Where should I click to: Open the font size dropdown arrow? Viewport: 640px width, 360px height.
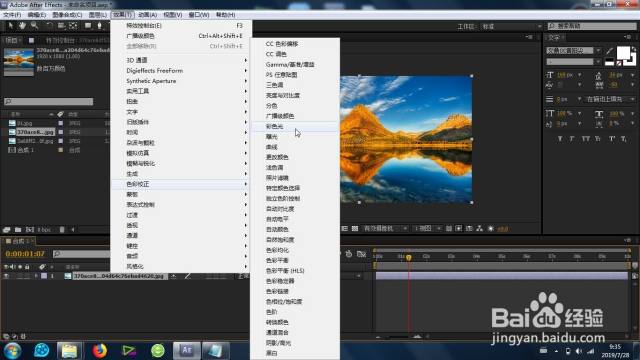pos(579,75)
